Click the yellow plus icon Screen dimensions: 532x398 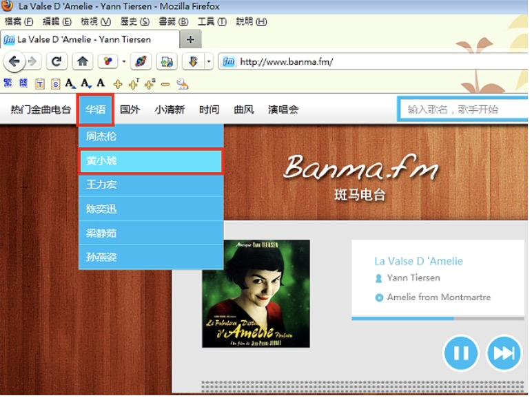tap(118, 84)
